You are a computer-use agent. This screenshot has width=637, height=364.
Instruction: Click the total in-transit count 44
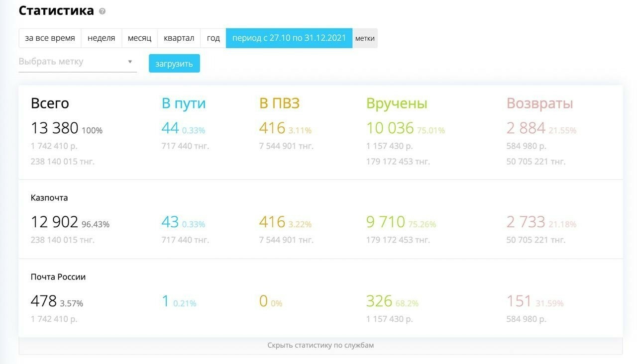[x=170, y=128]
